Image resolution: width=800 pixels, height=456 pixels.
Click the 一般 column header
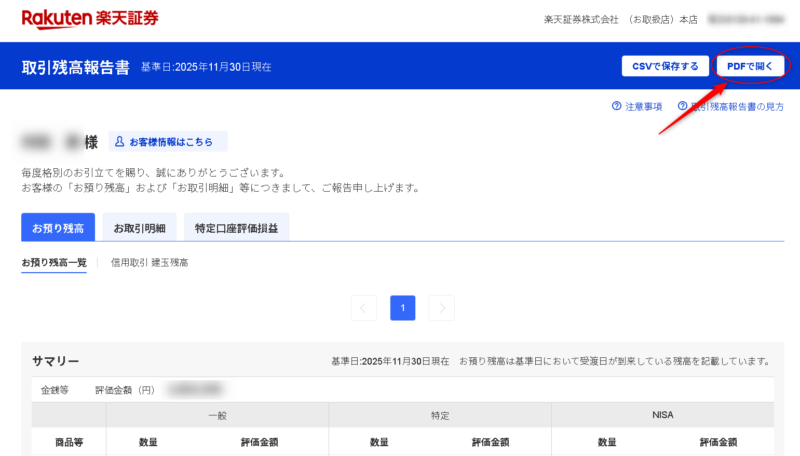[x=217, y=414]
